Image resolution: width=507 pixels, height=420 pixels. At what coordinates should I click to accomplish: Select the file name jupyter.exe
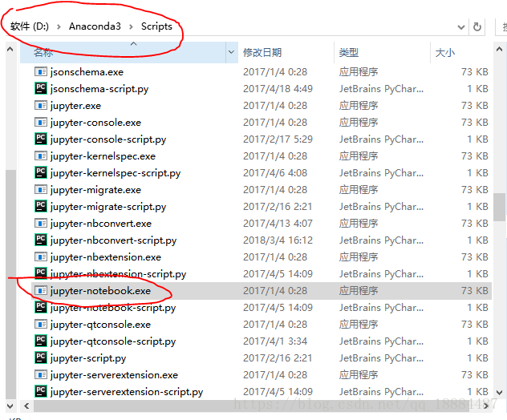75,106
